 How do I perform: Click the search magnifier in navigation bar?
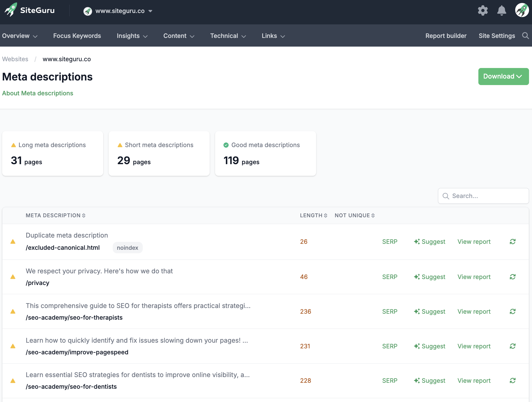[x=525, y=36]
